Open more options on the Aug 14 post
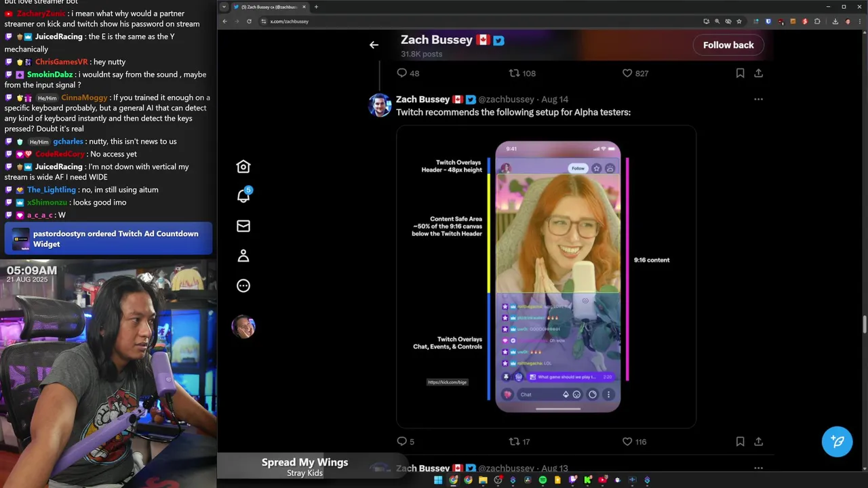 tap(758, 99)
